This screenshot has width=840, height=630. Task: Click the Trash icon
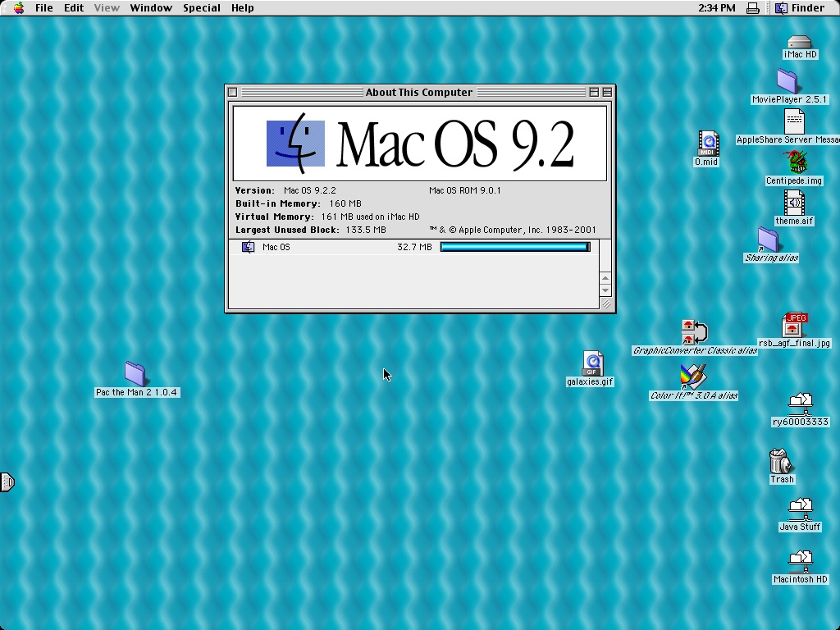[781, 461]
